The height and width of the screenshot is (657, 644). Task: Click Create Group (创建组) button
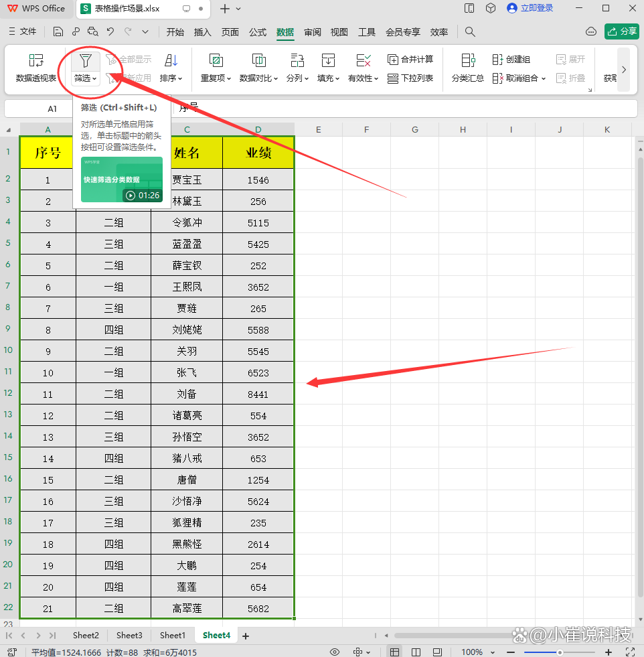(x=511, y=60)
